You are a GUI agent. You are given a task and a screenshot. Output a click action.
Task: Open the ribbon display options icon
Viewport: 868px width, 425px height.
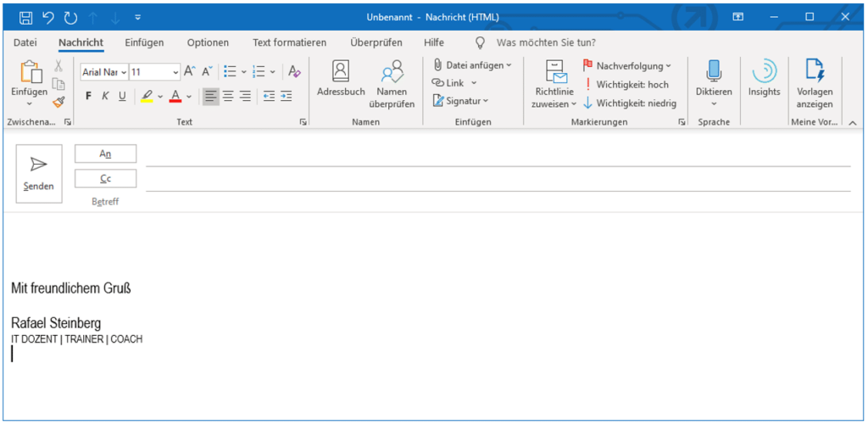[x=738, y=17]
